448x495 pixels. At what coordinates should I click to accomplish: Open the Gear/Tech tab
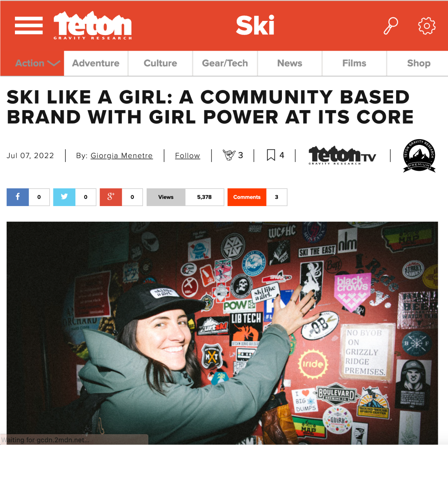tap(225, 63)
